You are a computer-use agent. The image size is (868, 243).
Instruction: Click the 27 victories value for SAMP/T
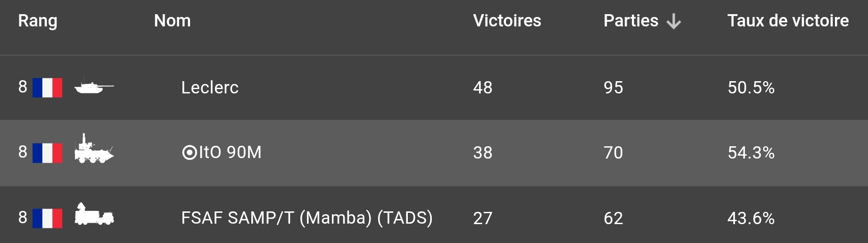pyautogui.click(x=482, y=218)
